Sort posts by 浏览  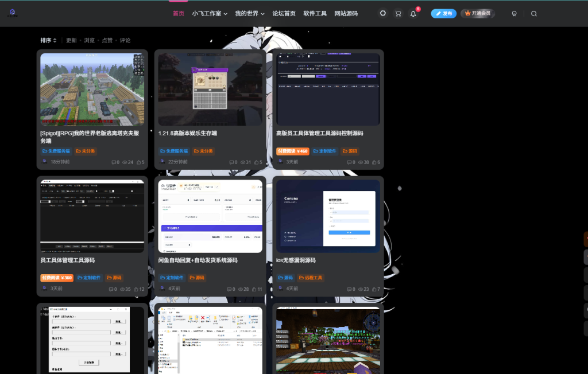pos(89,40)
